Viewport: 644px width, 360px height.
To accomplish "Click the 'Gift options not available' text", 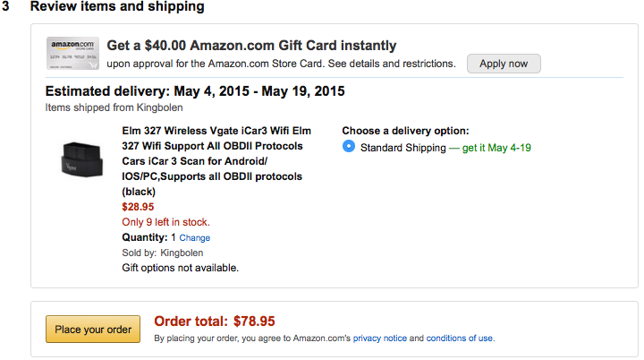I will [x=180, y=267].
